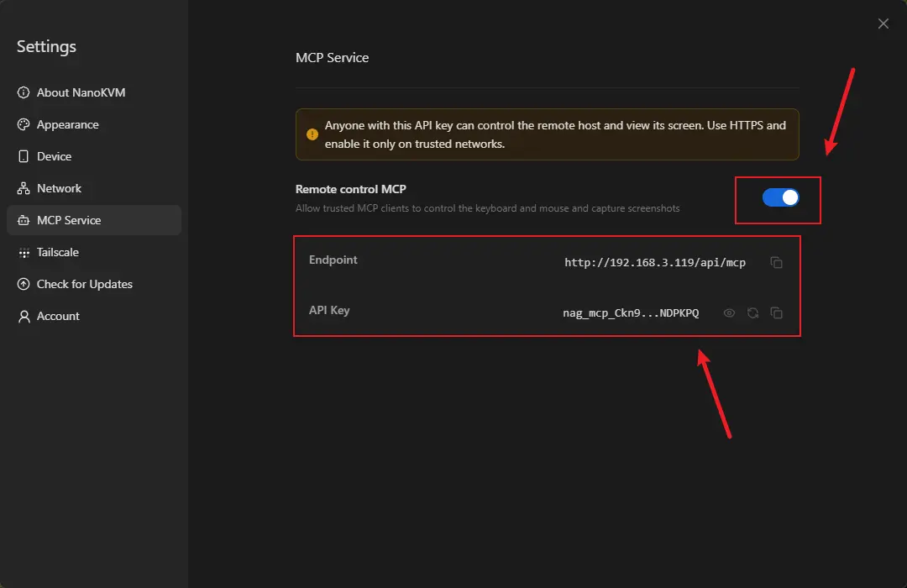Click the endpoint URL http://192.168.3.119/api/mcp
This screenshot has height=588, width=907.
click(x=655, y=263)
